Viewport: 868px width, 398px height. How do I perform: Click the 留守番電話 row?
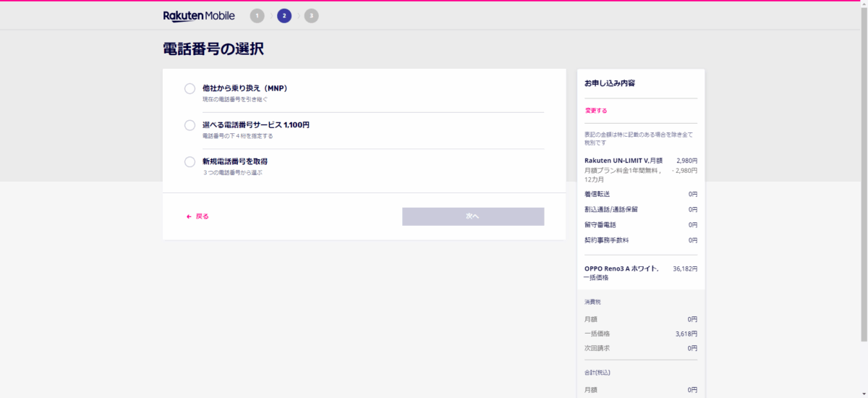641,225
